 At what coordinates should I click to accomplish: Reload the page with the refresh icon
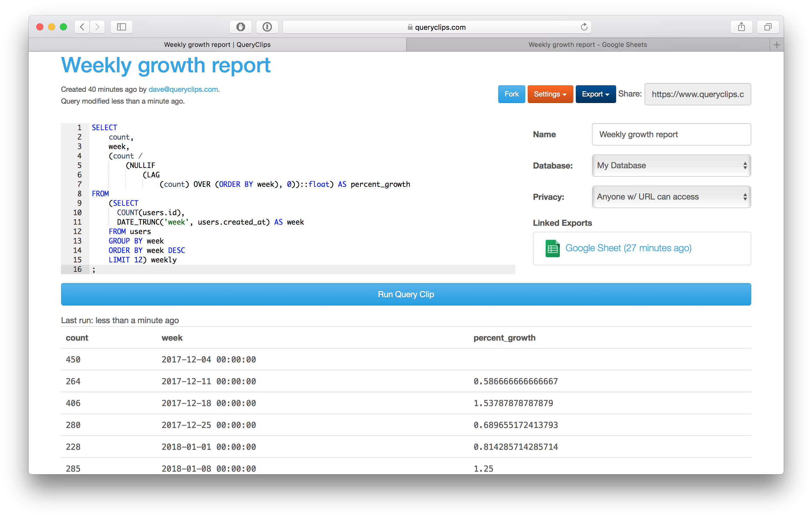point(584,27)
